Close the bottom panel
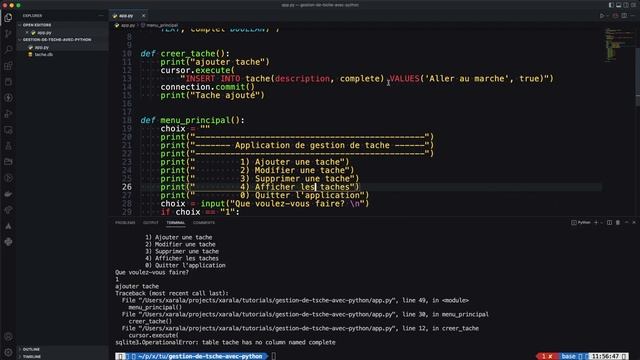640x360 pixels. (x=634, y=222)
